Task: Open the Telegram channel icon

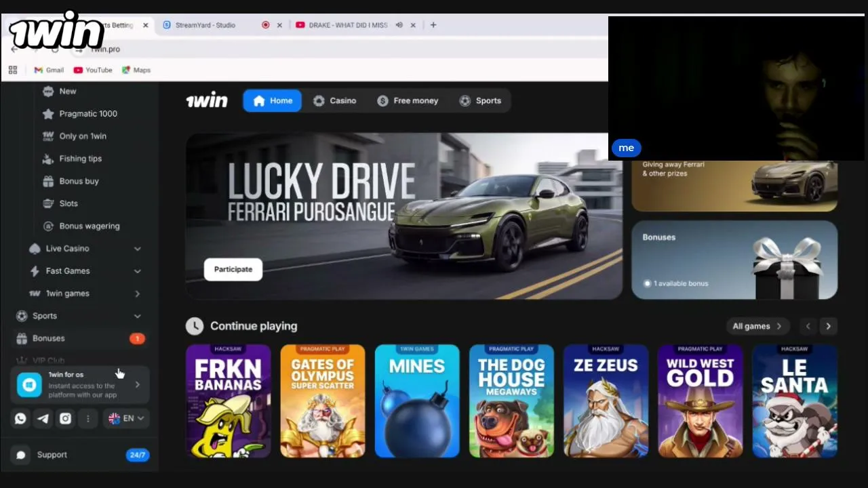Action: [43, 419]
